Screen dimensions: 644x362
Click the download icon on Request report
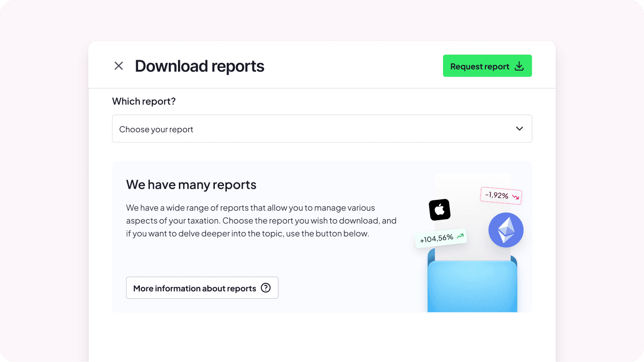coord(519,66)
